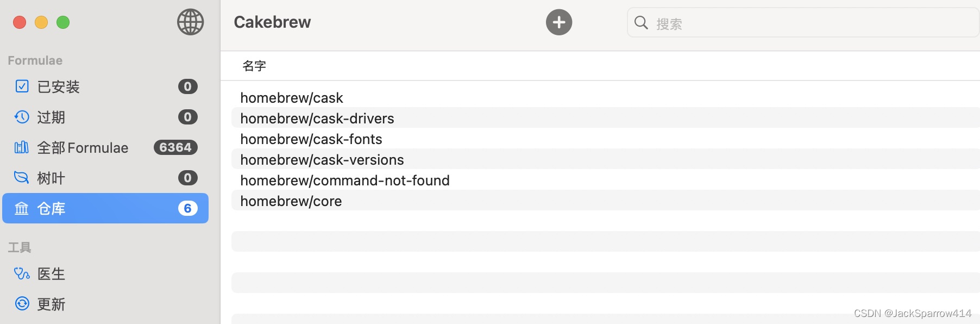Select the homebrew/cask-drivers tap

click(317, 119)
